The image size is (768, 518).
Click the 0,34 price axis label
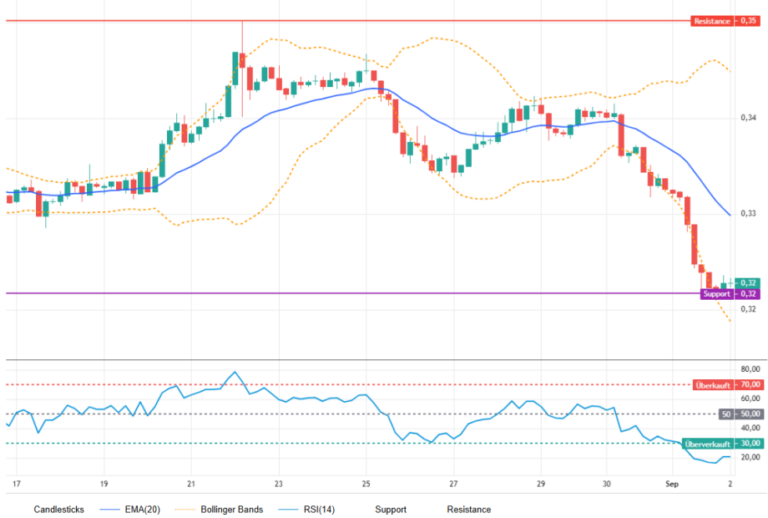748,118
